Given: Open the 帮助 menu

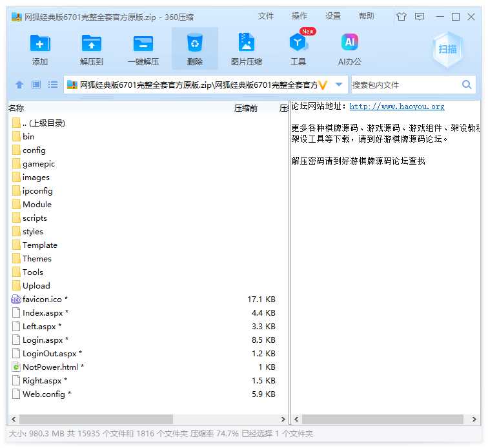Looking at the screenshot, I should click(x=366, y=16).
